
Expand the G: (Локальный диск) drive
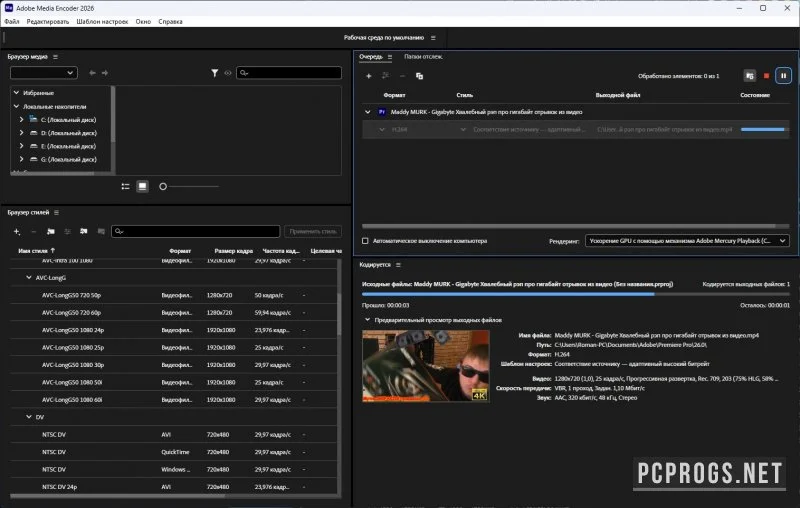tap(21, 159)
